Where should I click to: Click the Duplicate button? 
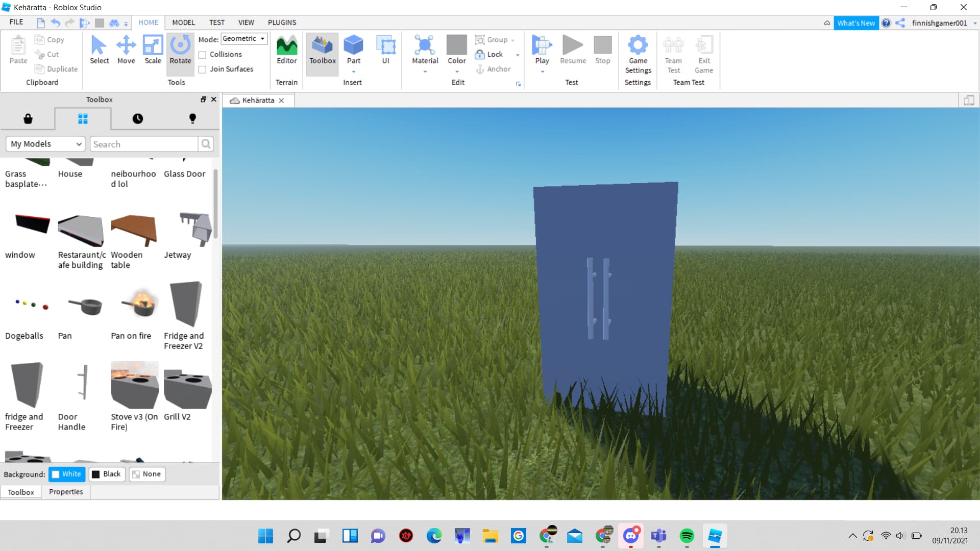tap(56, 69)
